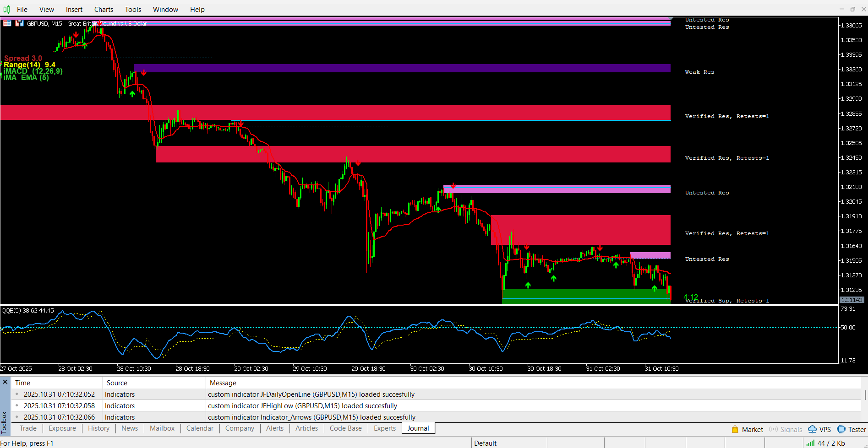Viewport: 868px width, 448px height.
Task: Click the connection signal bars icon
Action: pyautogui.click(x=810, y=443)
